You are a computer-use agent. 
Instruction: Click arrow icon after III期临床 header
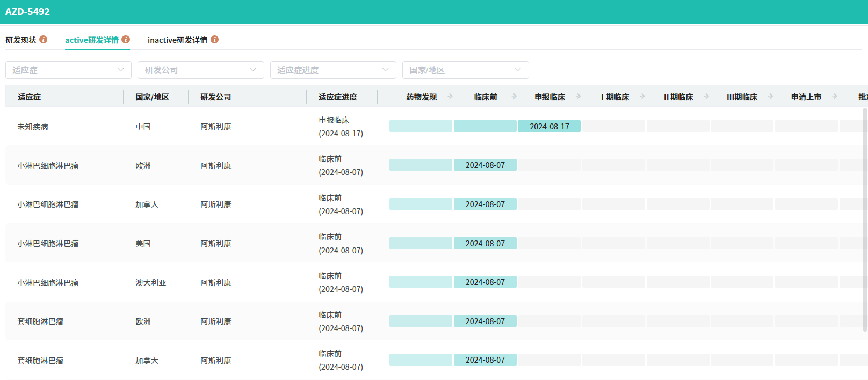(x=771, y=97)
